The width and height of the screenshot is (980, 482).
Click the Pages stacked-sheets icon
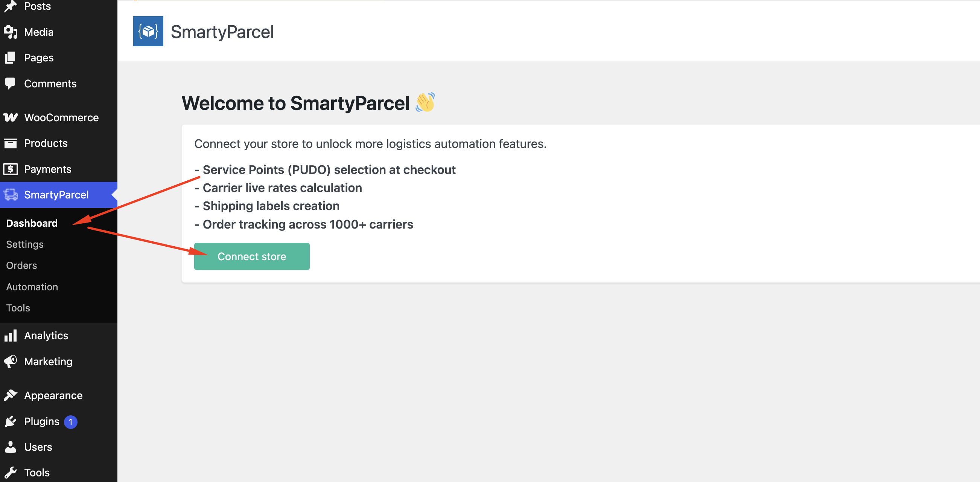pos(10,58)
